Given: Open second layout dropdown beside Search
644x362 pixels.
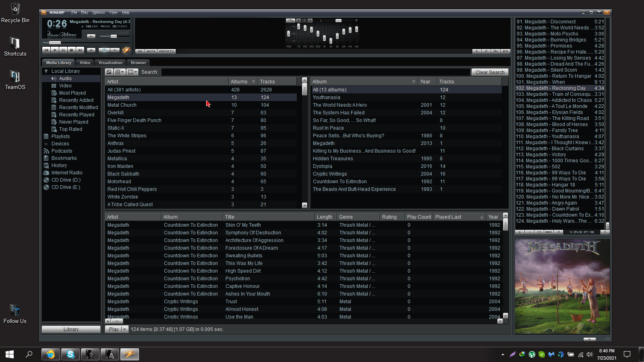Looking at the screenshot, I should tap(133, 72).
